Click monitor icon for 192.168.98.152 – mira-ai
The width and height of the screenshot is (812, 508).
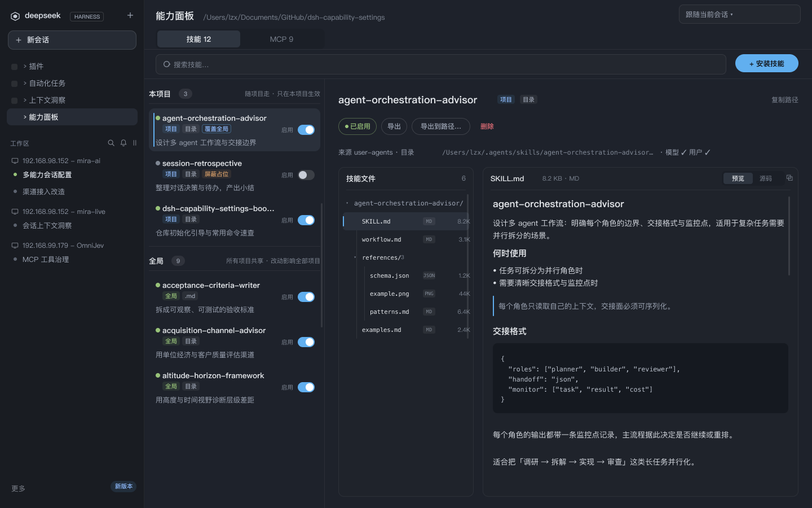pyautogui.click(x=15, y=161)
